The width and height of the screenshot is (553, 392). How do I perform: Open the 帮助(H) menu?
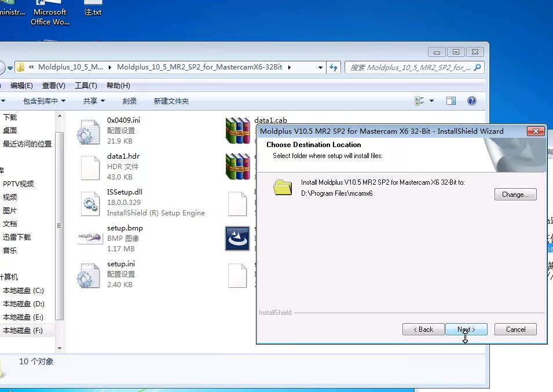118,86
